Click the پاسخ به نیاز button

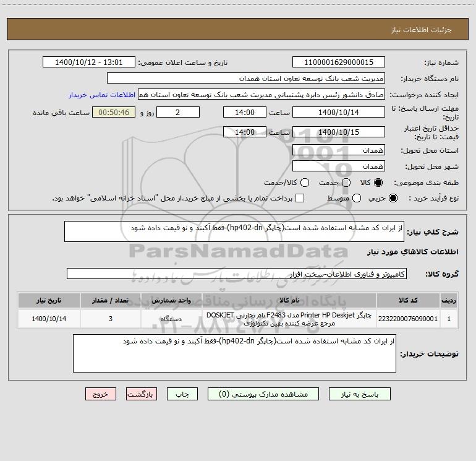pyautogui.click(x=359, y=394)
